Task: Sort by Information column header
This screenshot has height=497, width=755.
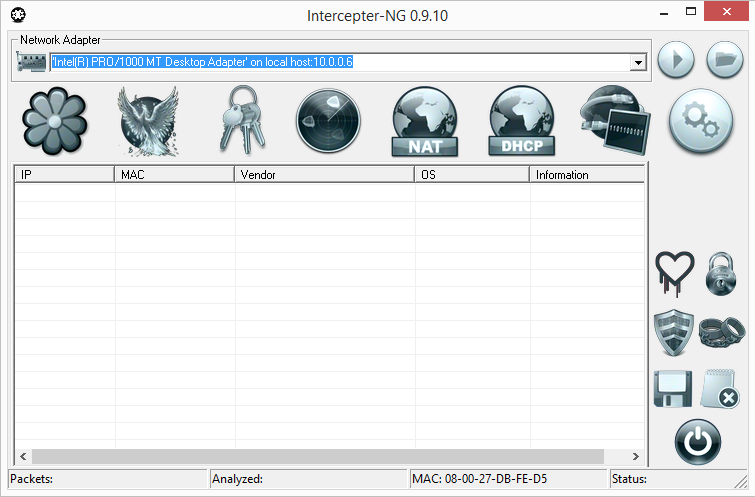Action: coord(587,174)
